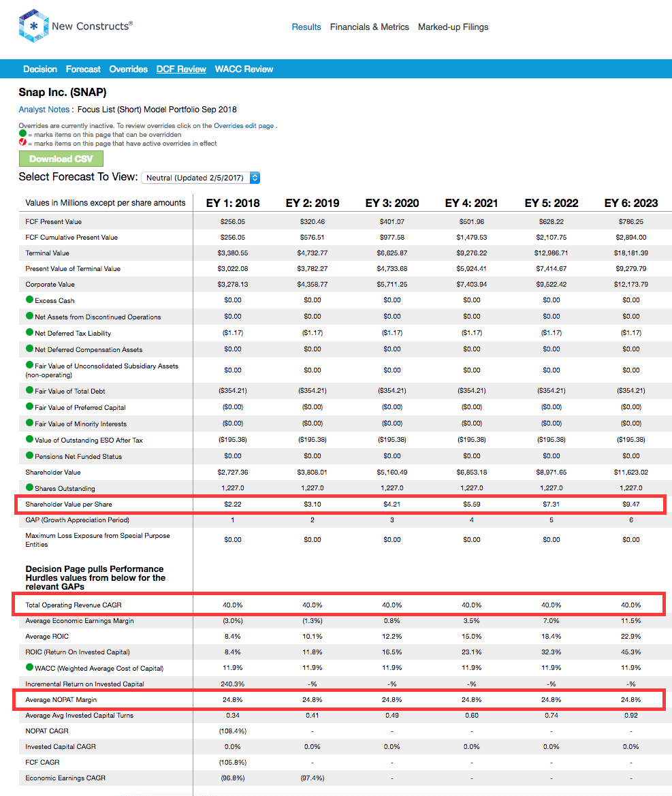Click the Average Economic Earnings Margin label
The image size is (672, 796).
click(80, 621)
